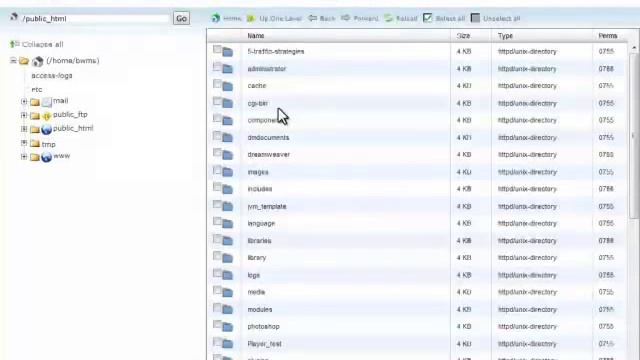Collapse the /home/bwms root node
The width and height of the screenshot is (640, 360).
pyautogui.click(x=13, y=61)
